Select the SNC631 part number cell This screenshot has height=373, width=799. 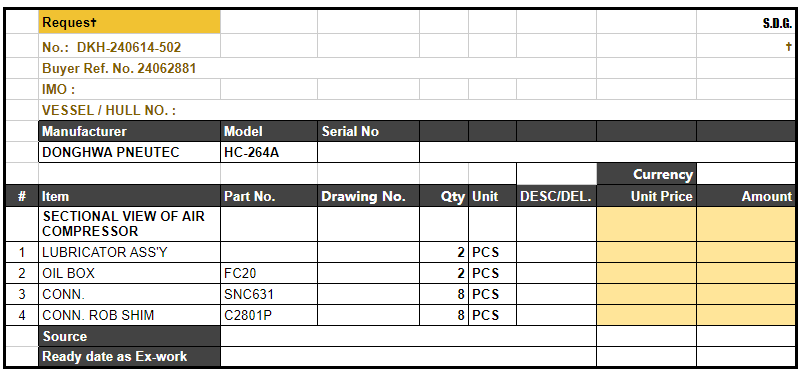tap(269, 294)
